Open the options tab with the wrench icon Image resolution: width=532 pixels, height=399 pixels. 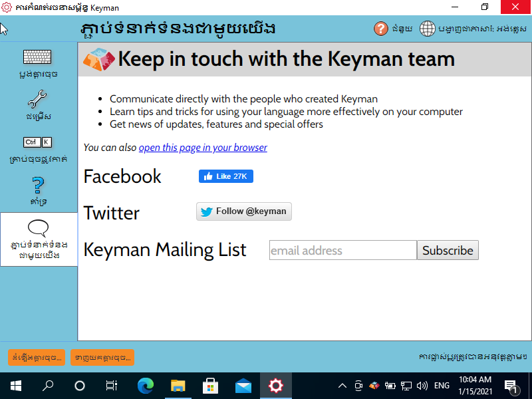coord(37,99)
